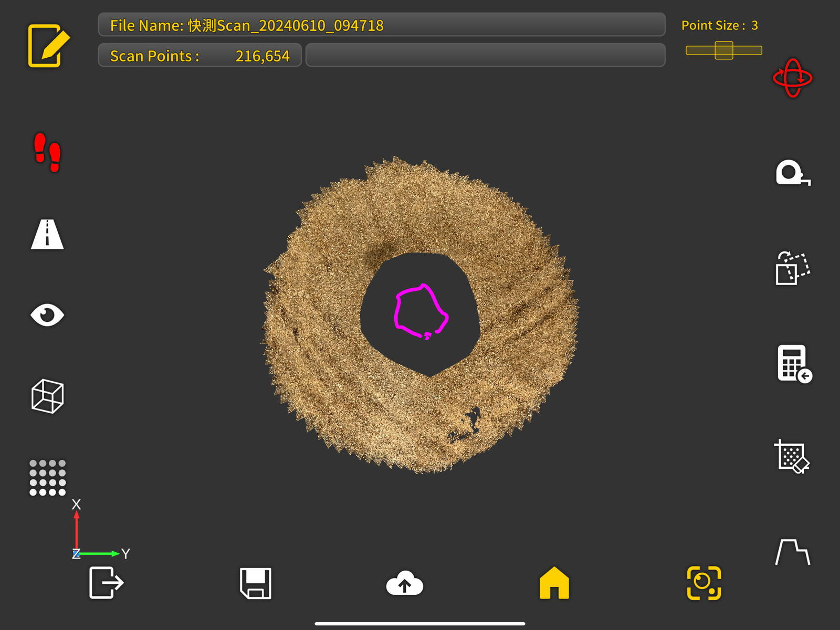Adjust the Point Size slider handle
This screenshot has height=630, width=840.
pyautogui.click(x=724, y=50)
